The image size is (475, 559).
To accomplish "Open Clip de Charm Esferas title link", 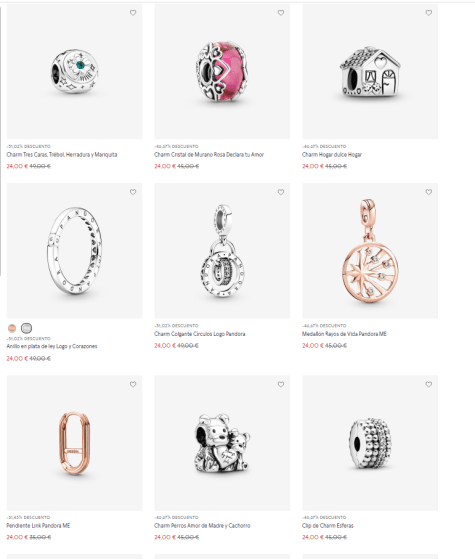I will (328, 526).
